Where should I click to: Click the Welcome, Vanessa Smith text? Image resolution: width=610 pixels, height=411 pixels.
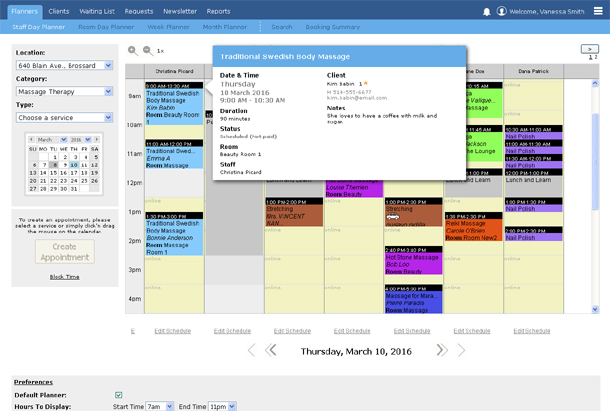click(547, 12)
